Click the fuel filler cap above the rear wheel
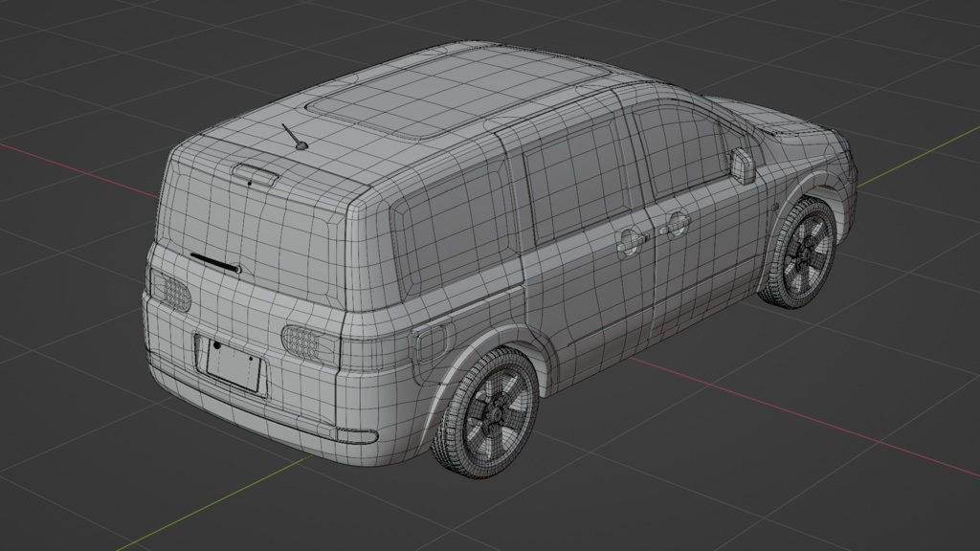 tap(430, 343)
